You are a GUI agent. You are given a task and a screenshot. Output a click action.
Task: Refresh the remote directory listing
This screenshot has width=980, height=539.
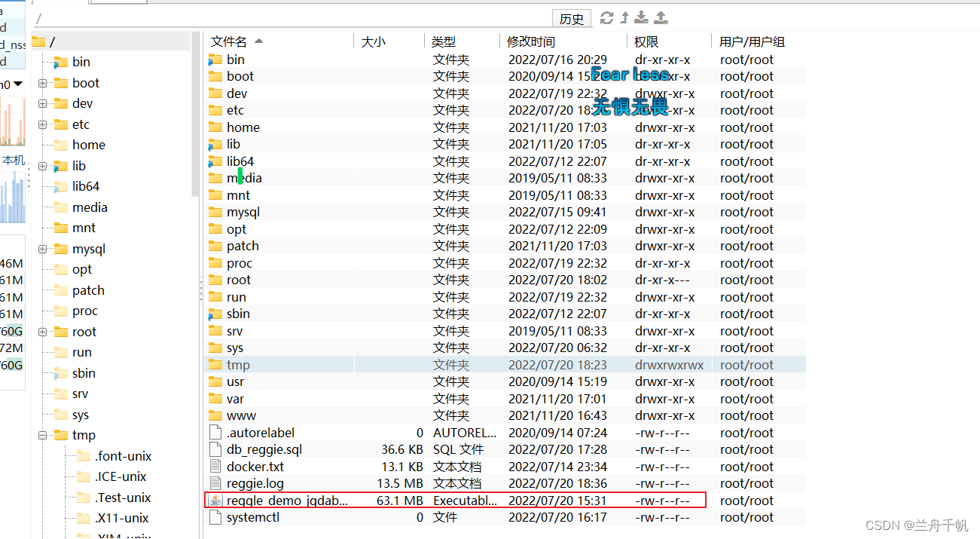[606, 18]
